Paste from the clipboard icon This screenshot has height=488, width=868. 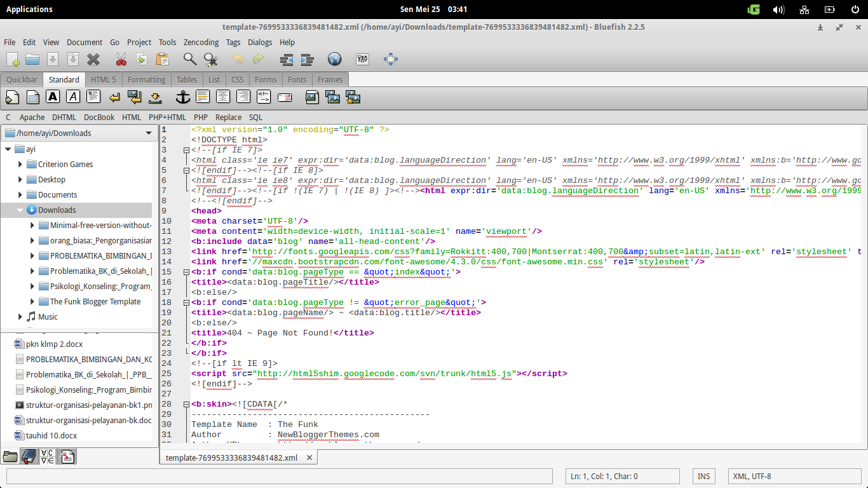[162, 59]
